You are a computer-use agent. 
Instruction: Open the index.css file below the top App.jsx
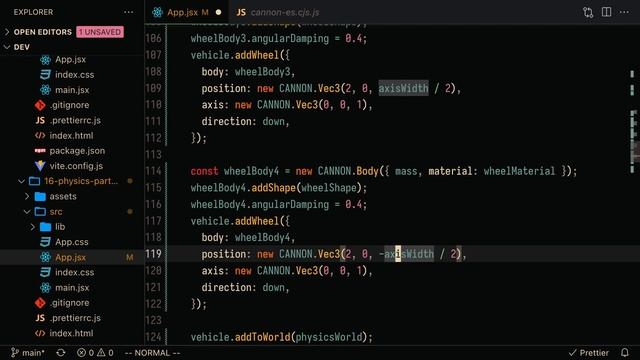[75, 75]
